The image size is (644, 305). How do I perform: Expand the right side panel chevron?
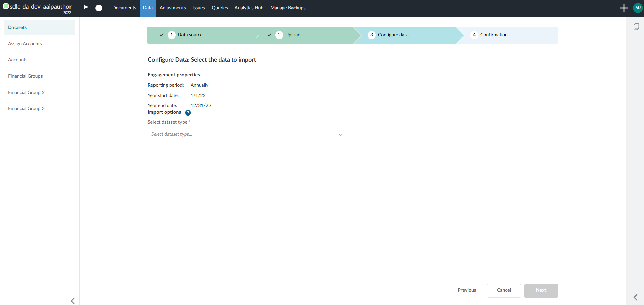tap(635, 297)
